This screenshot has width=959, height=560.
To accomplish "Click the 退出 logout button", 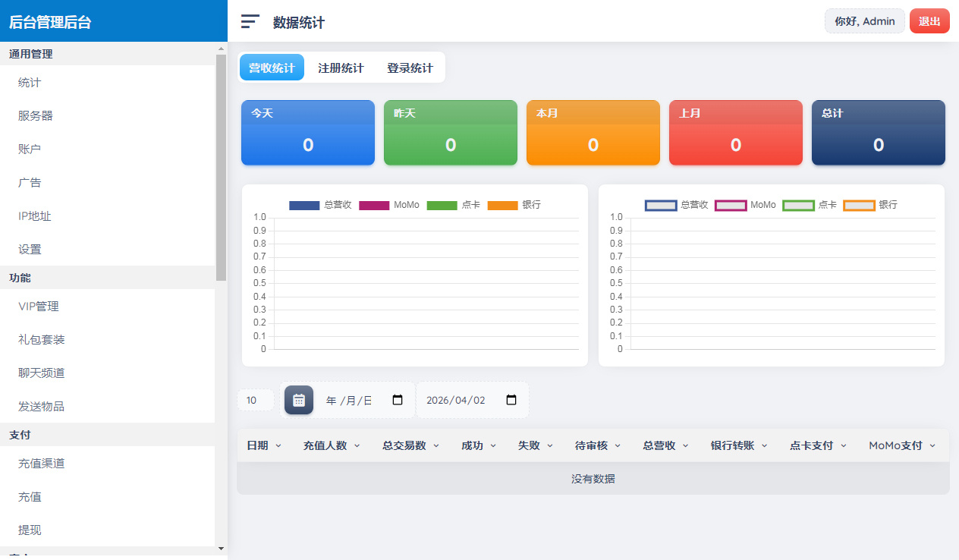I will tap(929, 20).
